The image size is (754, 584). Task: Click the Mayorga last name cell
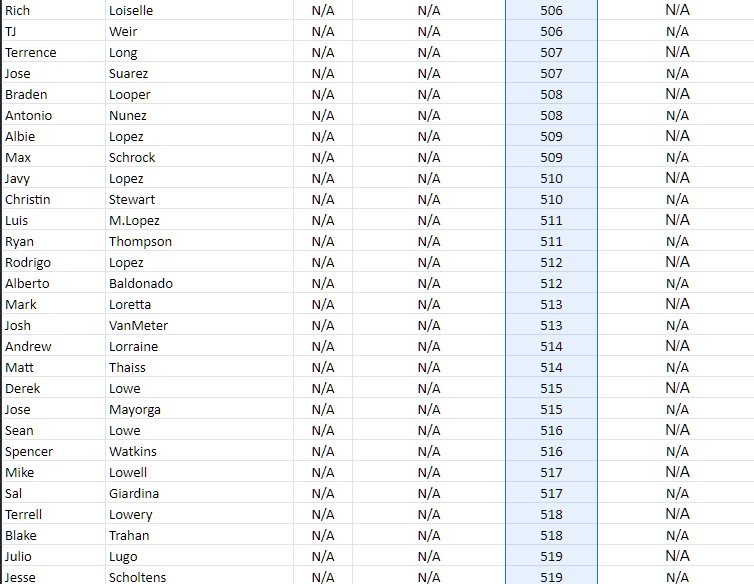click(199, 409)
